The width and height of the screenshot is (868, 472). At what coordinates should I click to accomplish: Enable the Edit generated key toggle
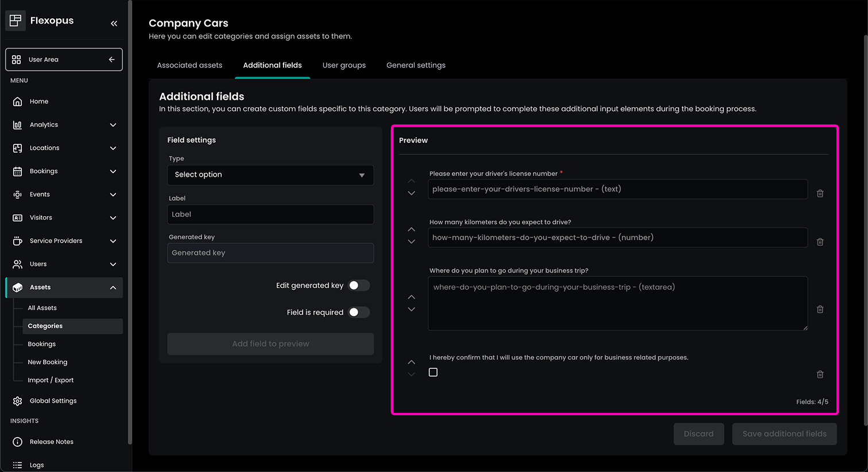[359, 286]
